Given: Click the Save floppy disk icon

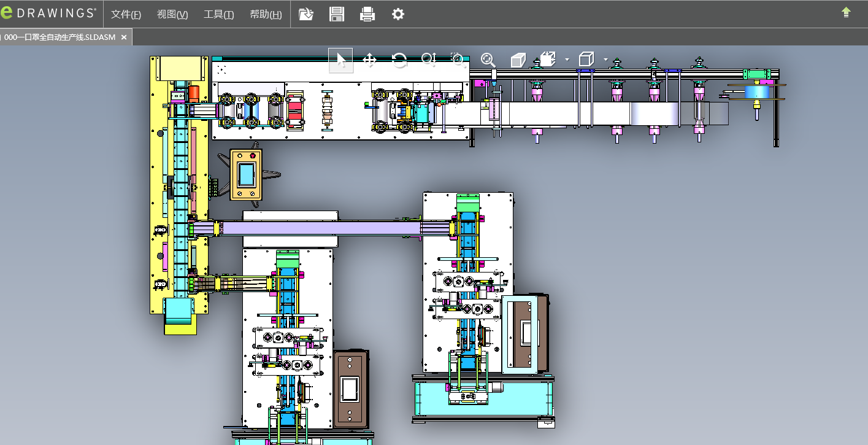Looking at the screenshot, I should (337, 14).
